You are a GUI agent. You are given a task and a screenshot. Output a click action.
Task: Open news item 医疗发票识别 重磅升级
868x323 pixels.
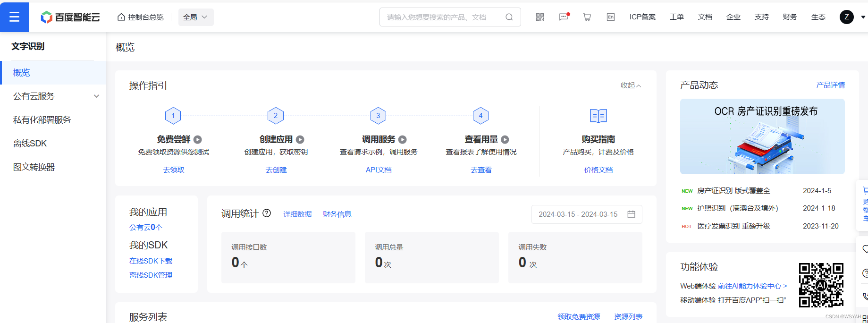pyautogui.click(x=733, y=226)
